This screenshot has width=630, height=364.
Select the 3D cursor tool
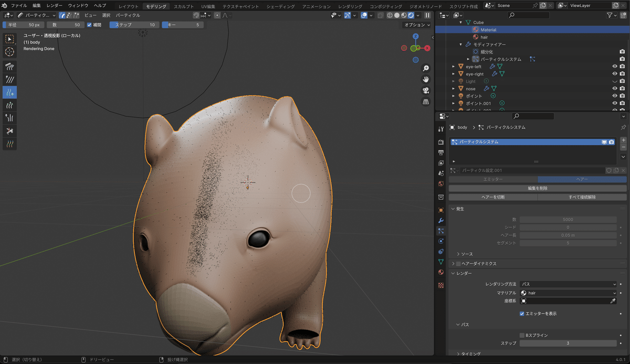[x=9, y=52]
